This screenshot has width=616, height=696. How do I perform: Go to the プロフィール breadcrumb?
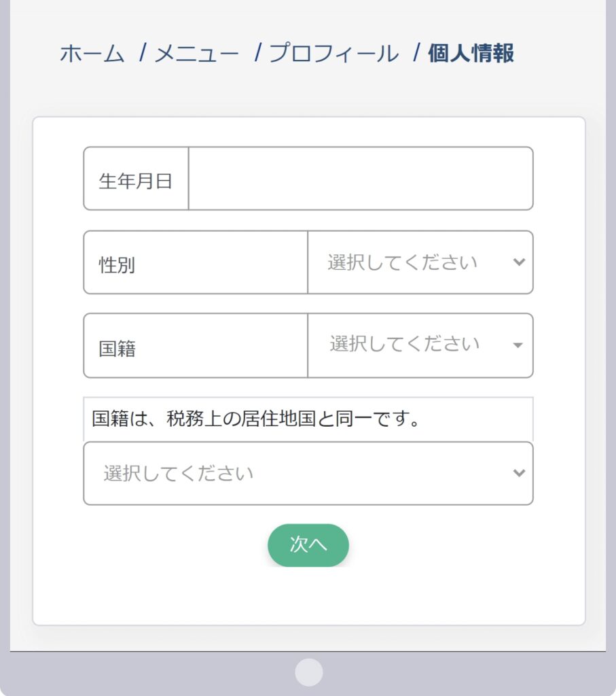coord(334,54)
